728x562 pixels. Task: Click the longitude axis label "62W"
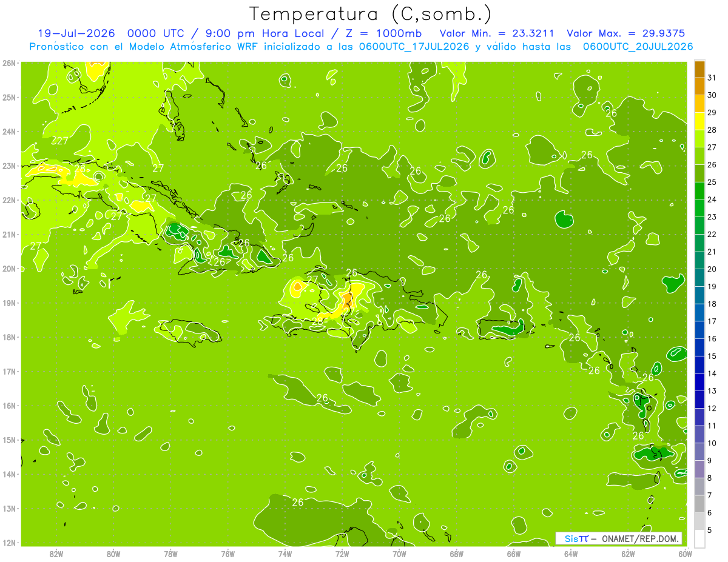(x=628, y=554)
